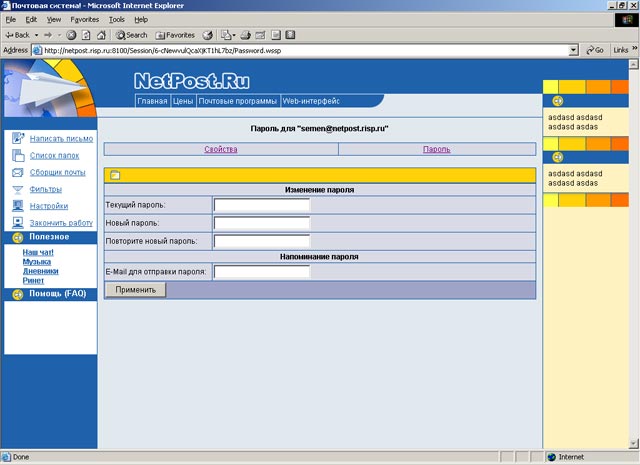Open the File menu

click(11, 20)
